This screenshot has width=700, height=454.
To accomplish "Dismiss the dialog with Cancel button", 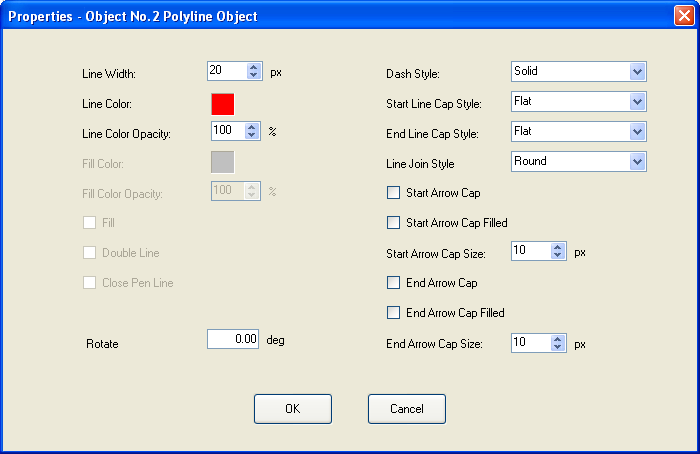I will (407, 409).
